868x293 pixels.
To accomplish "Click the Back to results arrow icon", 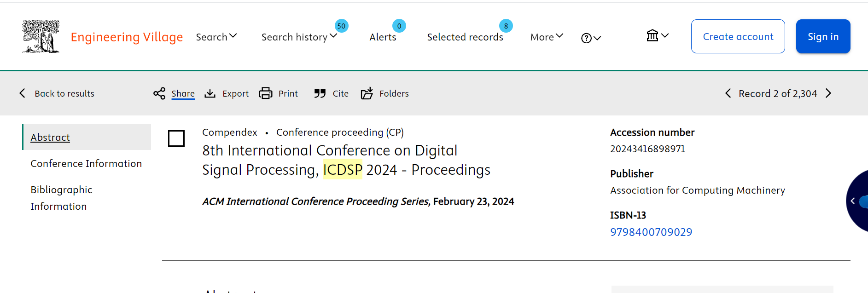I will (22, 93).
